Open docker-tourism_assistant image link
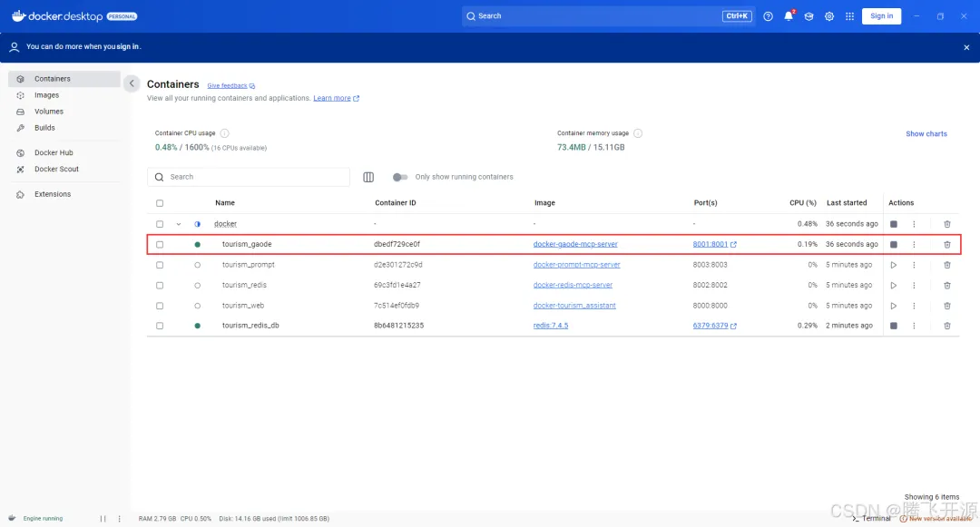The height and width of the screenshot is (527, 980). (574, 306)
